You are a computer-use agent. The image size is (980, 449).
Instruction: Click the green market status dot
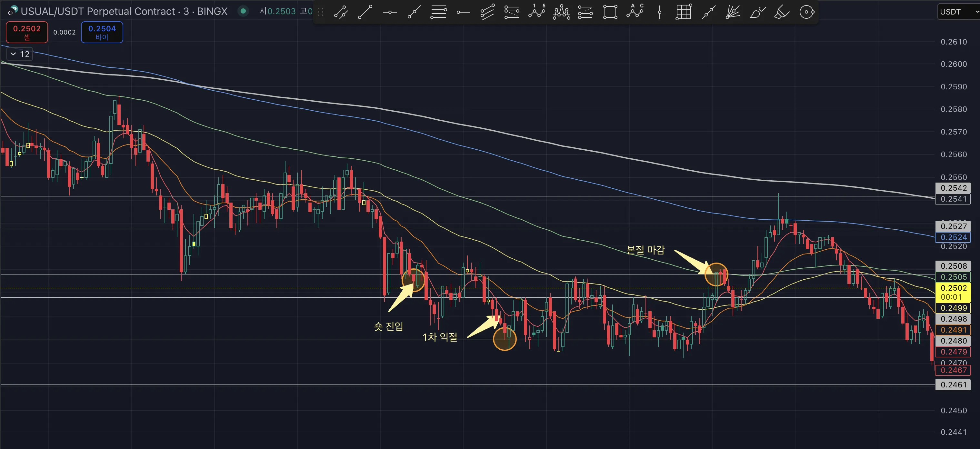tap(243, 11)
